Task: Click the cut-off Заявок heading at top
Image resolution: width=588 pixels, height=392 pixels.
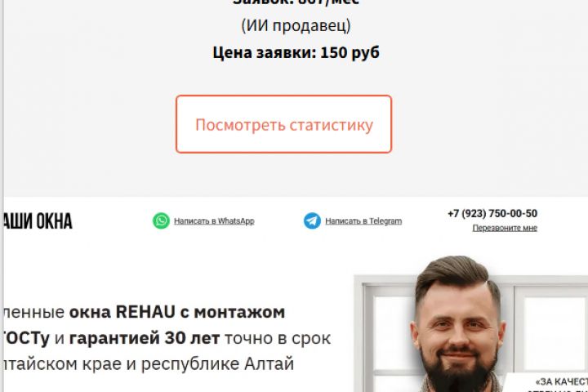Action: point(296,2)
